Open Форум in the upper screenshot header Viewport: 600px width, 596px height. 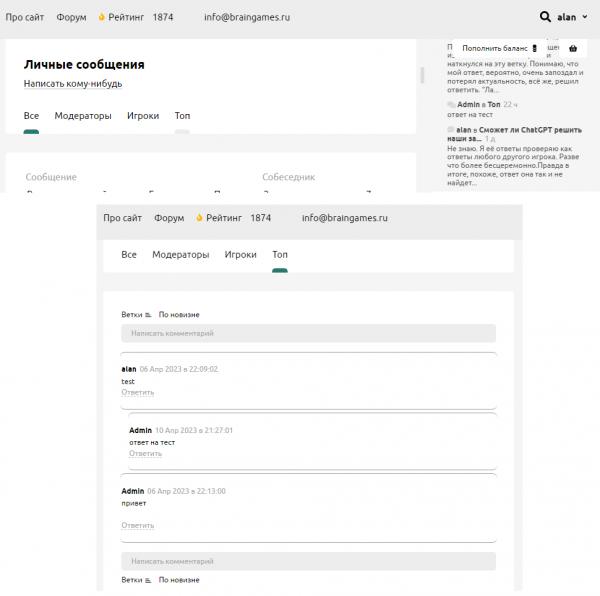[x=71, y=17]
